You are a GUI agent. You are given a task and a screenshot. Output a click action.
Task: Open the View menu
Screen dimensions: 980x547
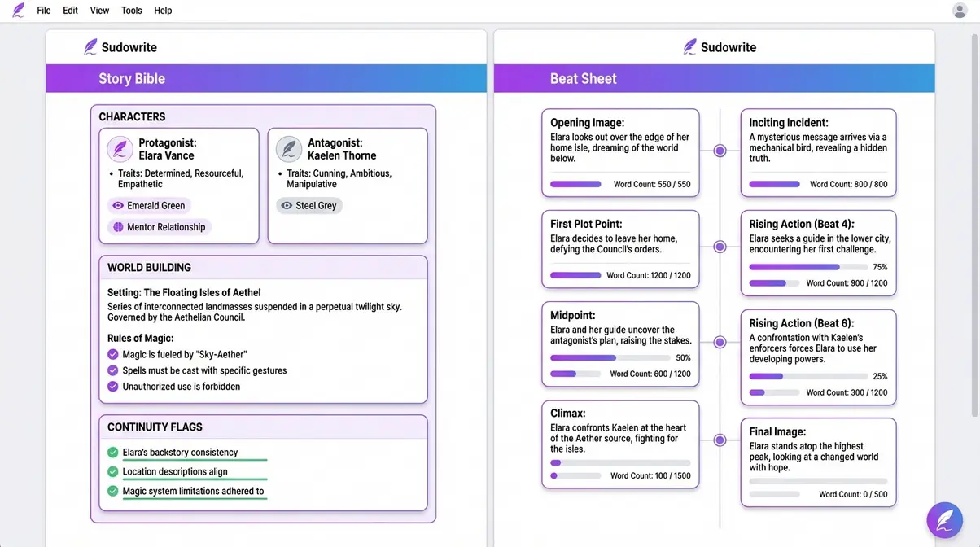tap(99, 10)
